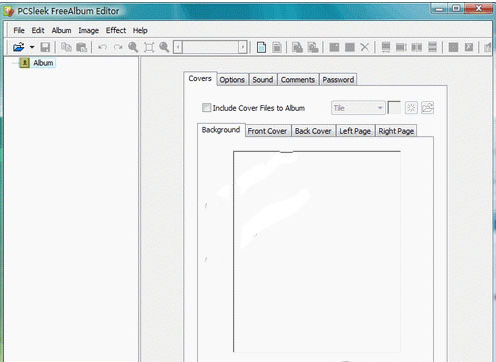This screenshot has height=362, width=496.
Task: Expand the Tile mode combo box
Action: 358,108
